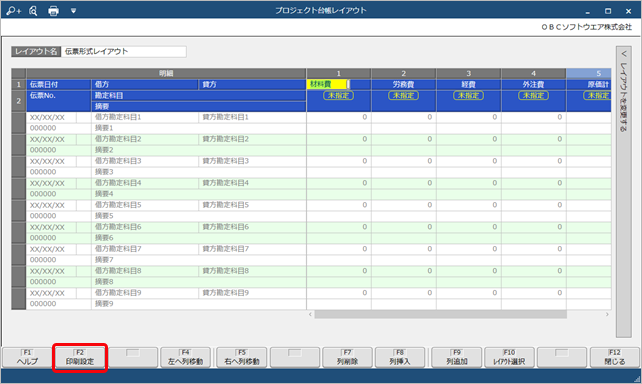642x384 pixels.
Task: Select column number 3 header
Action: 469,73
